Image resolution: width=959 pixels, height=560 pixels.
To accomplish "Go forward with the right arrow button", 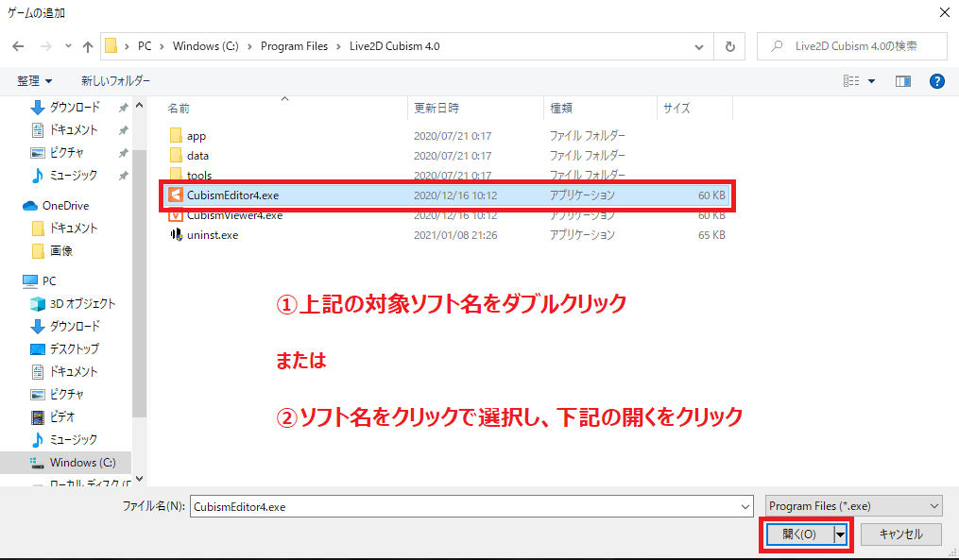I will (x=46, y=46).
